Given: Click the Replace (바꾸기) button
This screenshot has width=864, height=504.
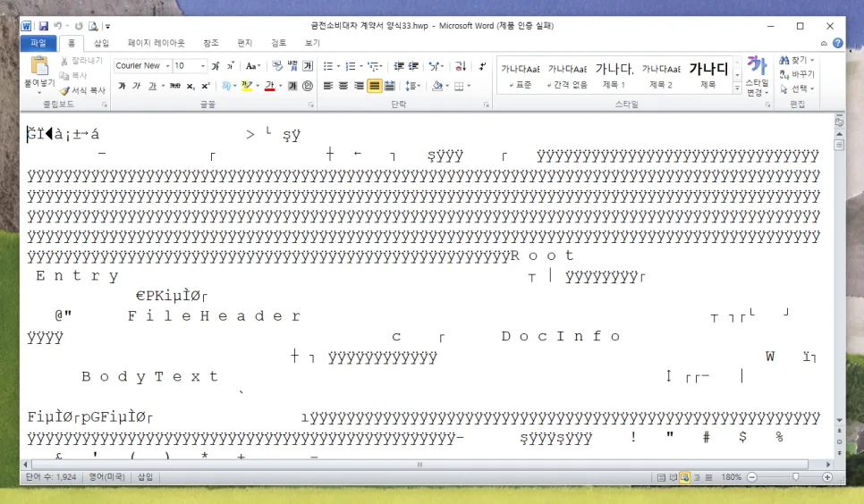Looking at the screenshot, I should [797, 74].
